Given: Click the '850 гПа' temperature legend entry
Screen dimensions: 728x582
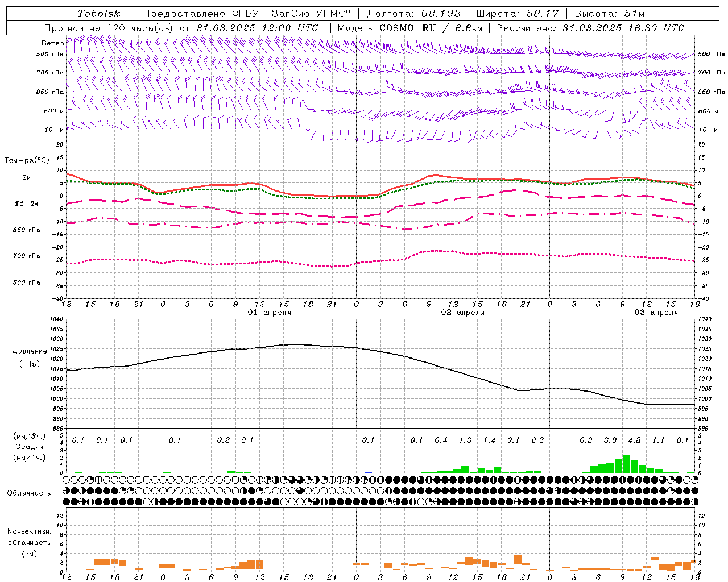Looking at the screenshot, I should (27, 230).
